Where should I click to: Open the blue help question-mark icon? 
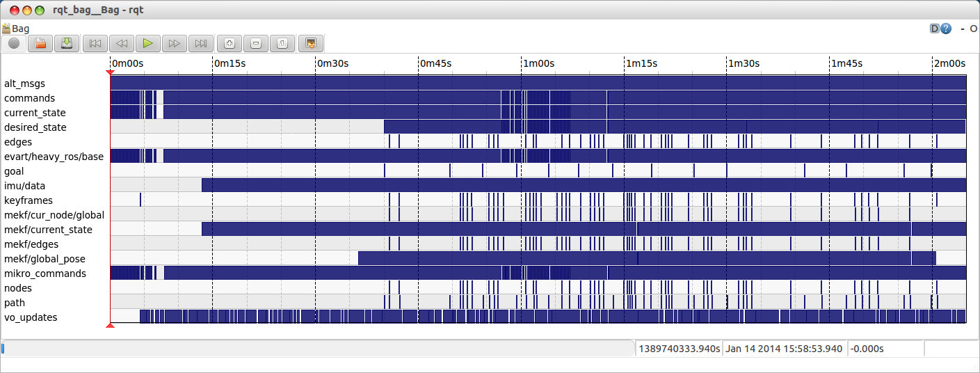(946, 29)
